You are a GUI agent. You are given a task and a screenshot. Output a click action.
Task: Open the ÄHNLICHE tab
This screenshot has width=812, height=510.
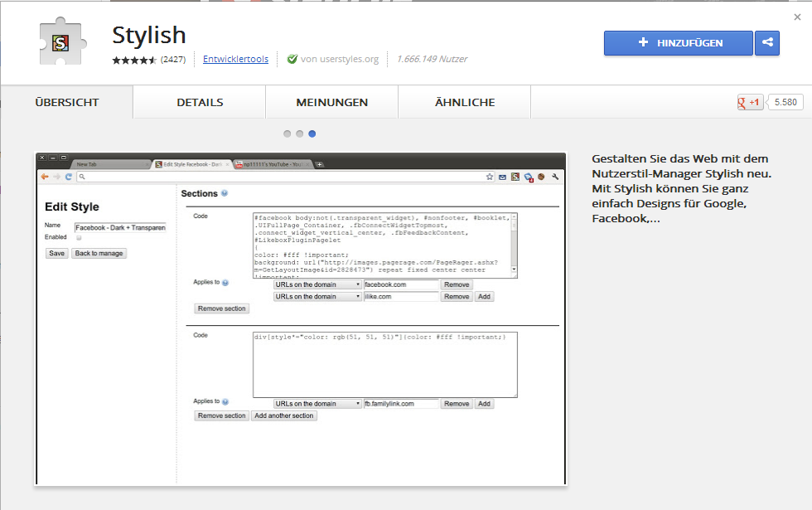465,102
